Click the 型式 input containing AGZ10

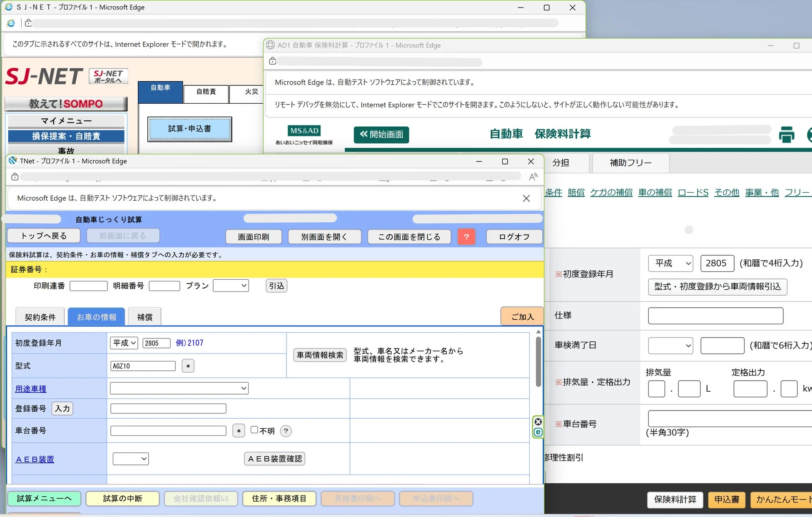coord(142,365)
